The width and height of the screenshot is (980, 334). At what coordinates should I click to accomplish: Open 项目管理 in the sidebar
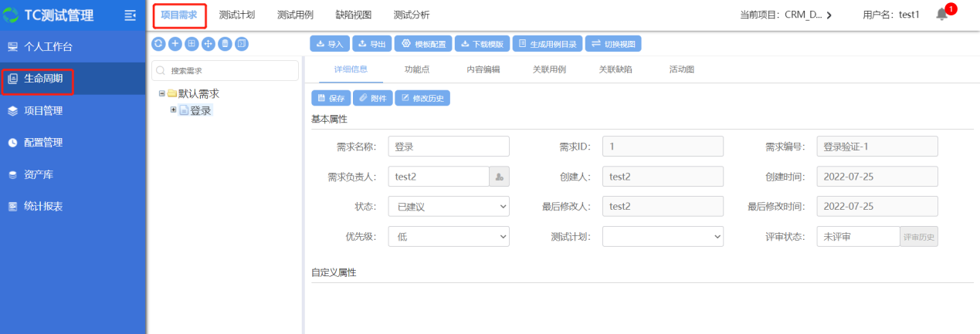tap(73, 110)
